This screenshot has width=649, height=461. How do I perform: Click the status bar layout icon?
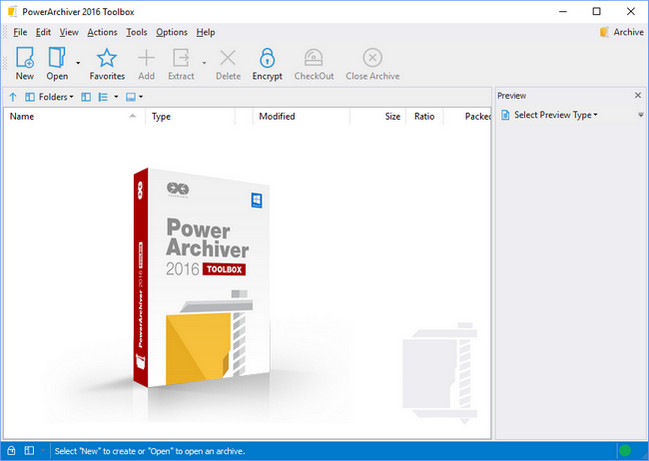click(x=29, y=450)
